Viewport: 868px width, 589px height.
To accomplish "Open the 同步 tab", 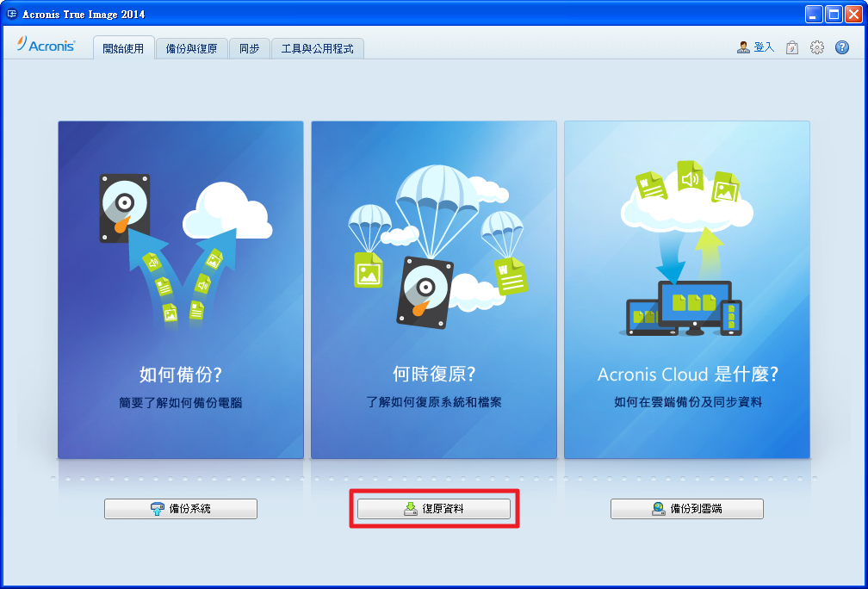I will pos(250,49).
